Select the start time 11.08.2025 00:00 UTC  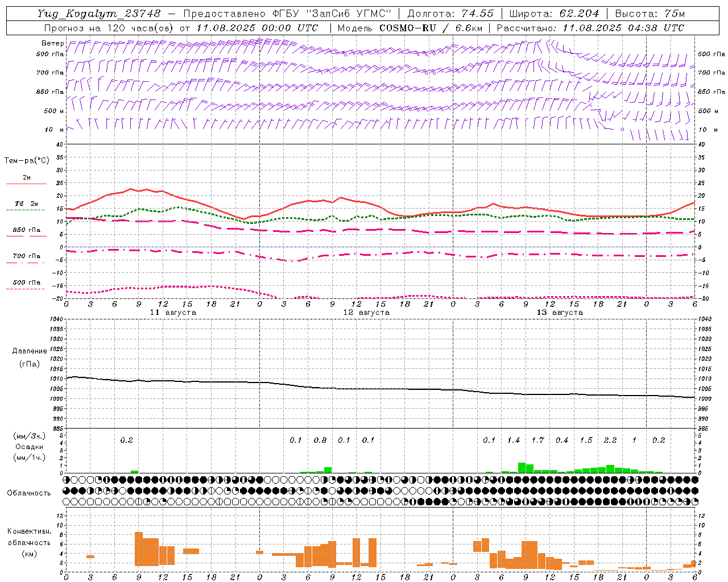[x=257, y=28]
